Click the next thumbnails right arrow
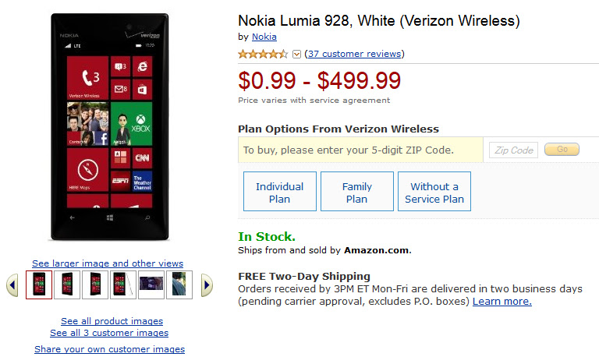The image size is (599, 364). click(207, 285)
